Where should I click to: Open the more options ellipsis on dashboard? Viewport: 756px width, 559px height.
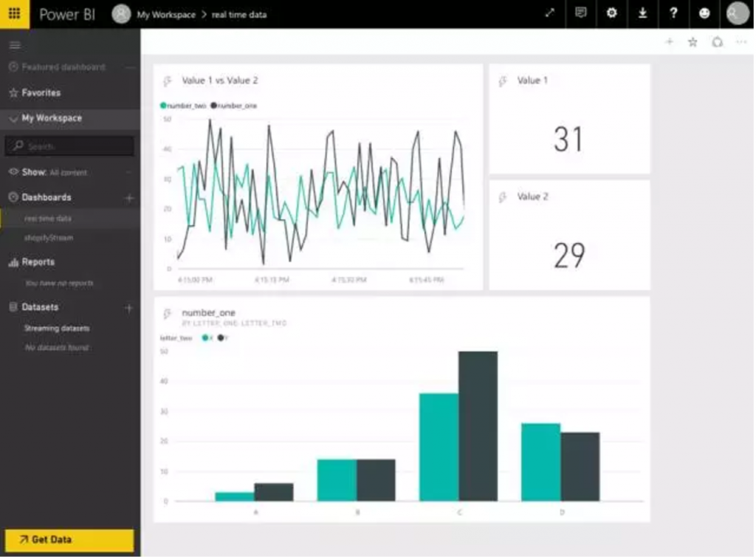pos(741,43)
